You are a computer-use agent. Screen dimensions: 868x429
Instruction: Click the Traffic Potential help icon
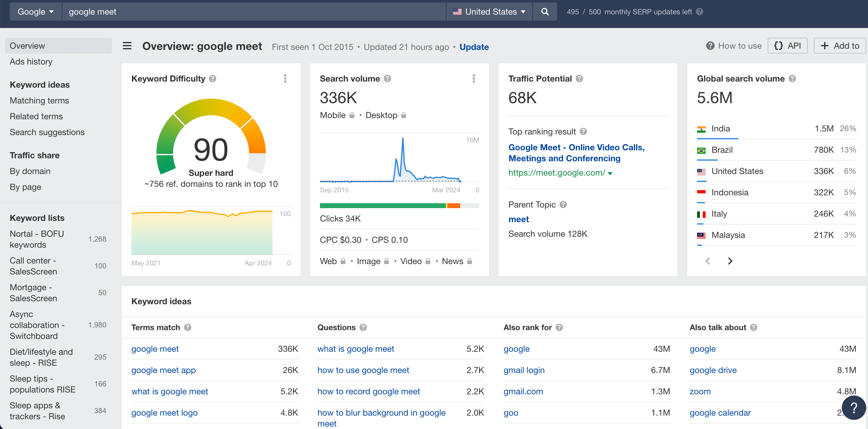[x=579, y=78]
